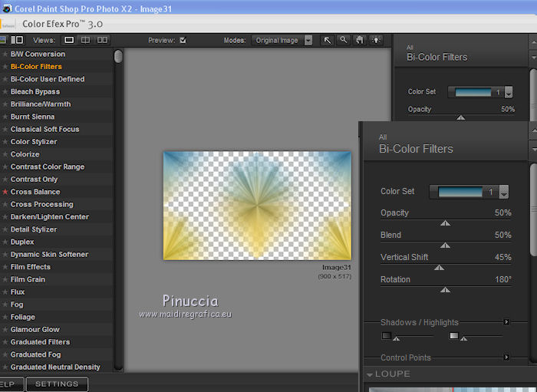537x392 pixels.
Task: Click the light bulb background icon
Action: click(x=374, y=40)
